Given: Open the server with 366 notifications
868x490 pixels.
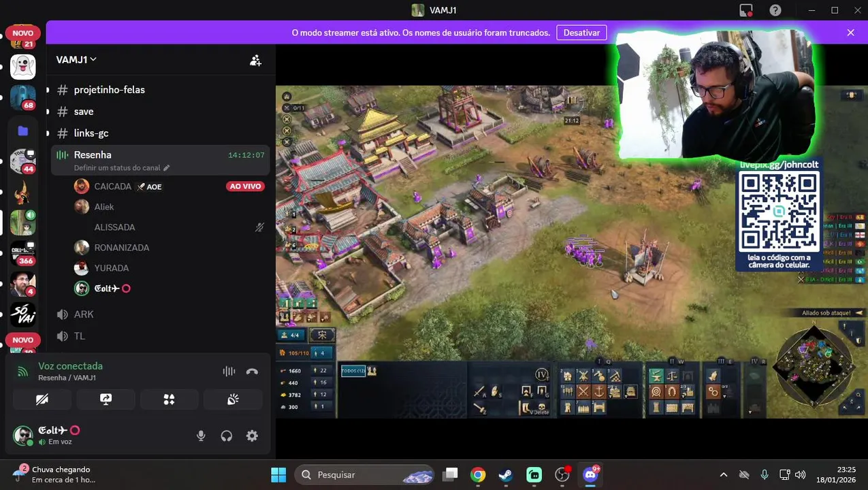Looking at the screenshot, I should (23, 253).
